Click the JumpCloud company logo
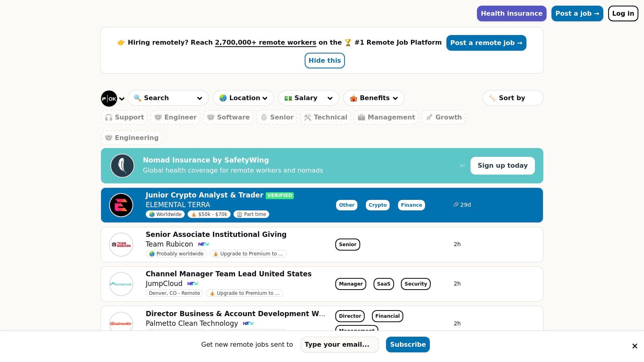The width and height of the screenshot is (644, 362). pos(121,284)
